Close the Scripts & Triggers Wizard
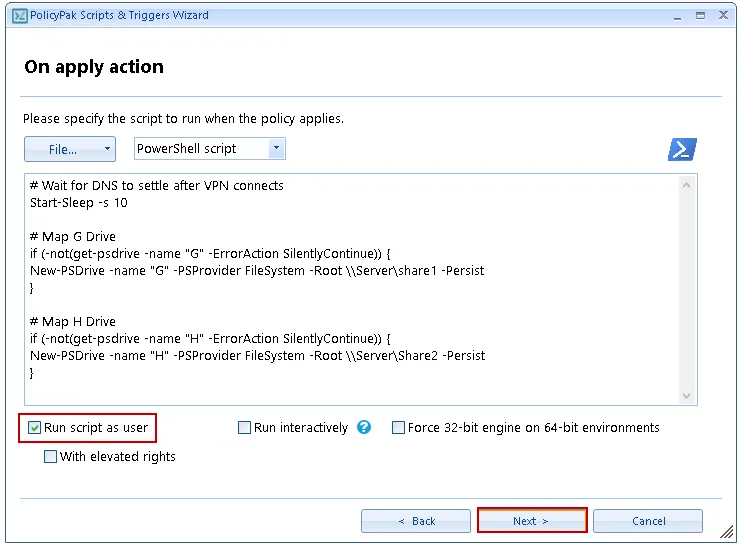Viewport: 739px width, 544px height. (724, 15)
